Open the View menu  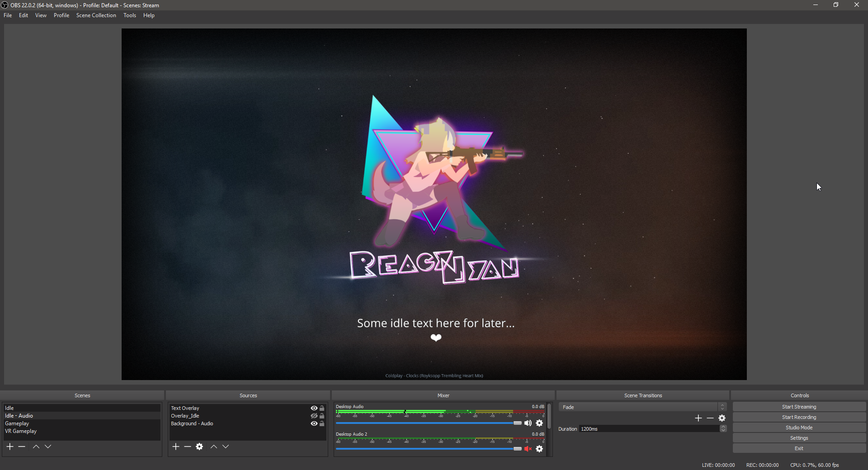coord(41,15)
